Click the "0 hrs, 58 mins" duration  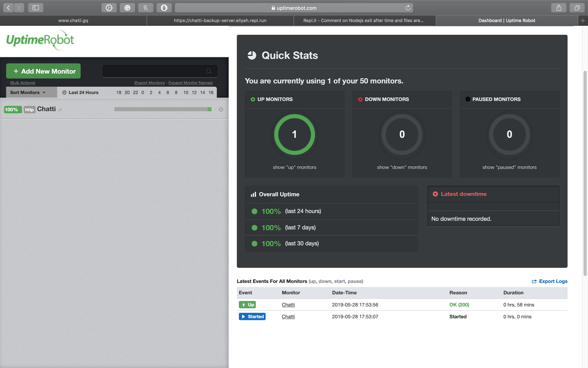click(519, 305)
